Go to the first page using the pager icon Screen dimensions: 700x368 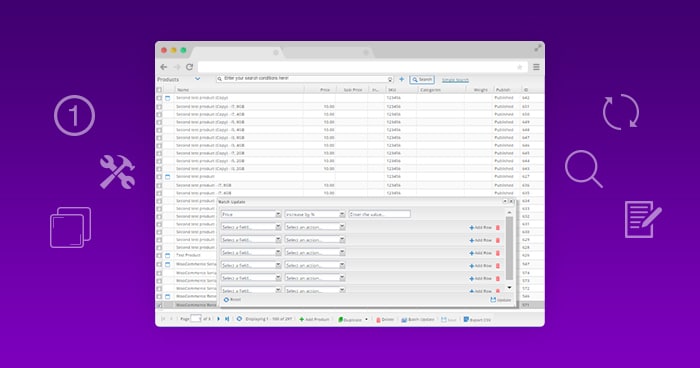tap(163, 319)
